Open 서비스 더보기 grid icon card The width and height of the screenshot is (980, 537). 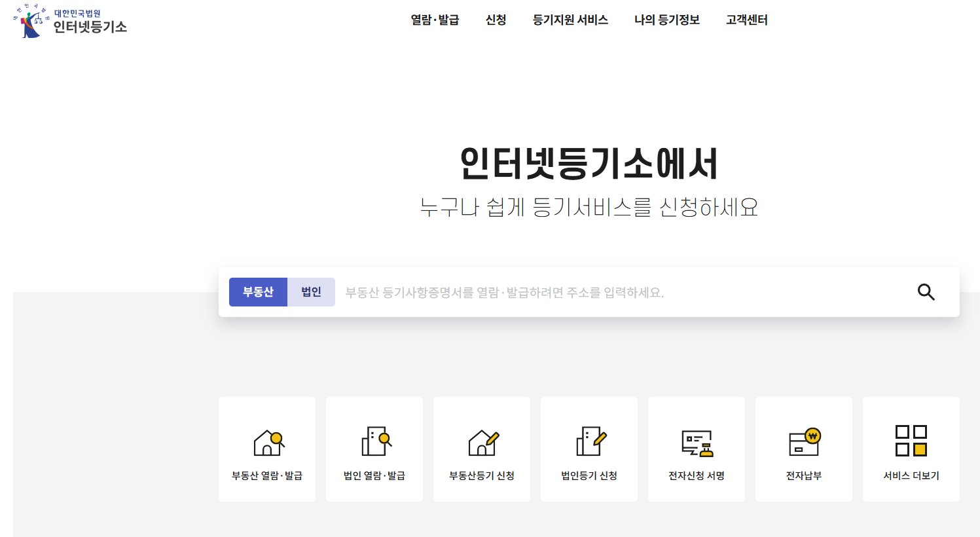pyautogui.click(x=911, y=449)
